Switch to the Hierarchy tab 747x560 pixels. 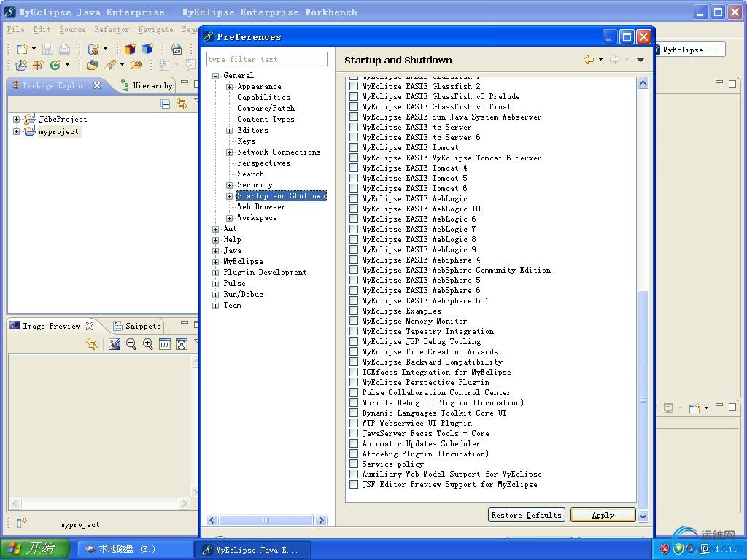pyautogui.click(x=147, y=85)
